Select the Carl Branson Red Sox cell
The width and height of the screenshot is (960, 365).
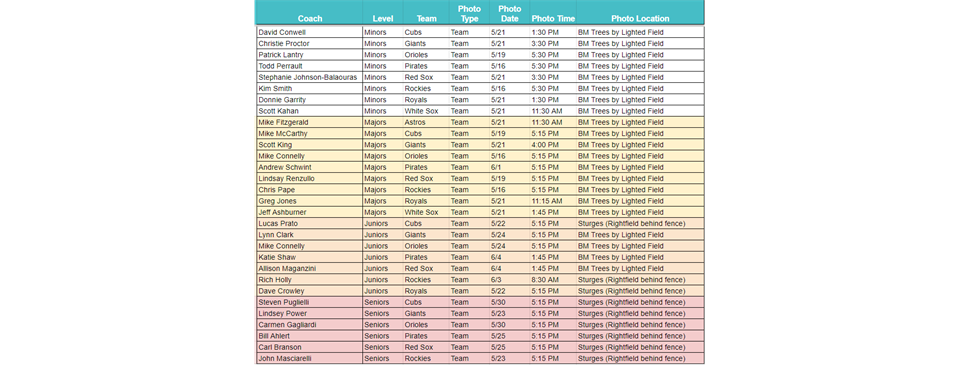(x=426, y=347)
